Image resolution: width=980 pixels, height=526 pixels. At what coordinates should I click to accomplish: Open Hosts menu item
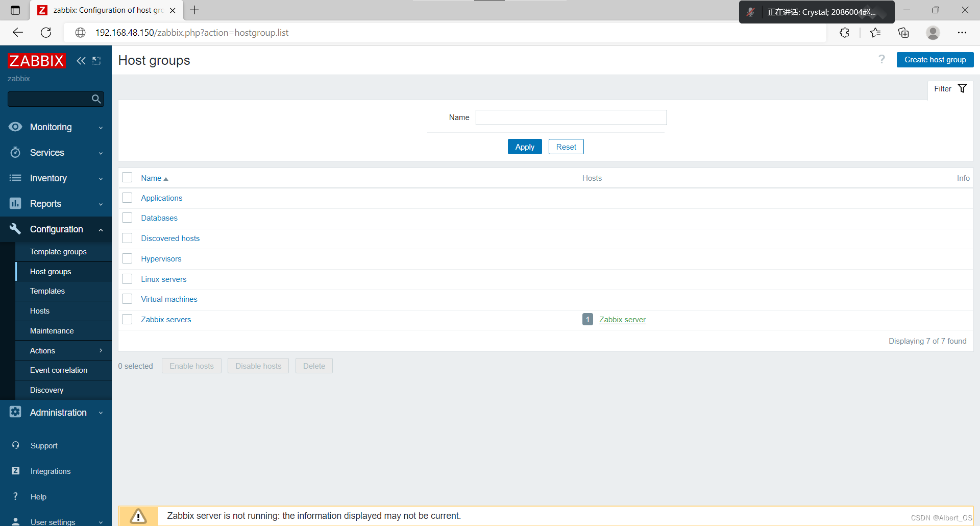(40, 311)
